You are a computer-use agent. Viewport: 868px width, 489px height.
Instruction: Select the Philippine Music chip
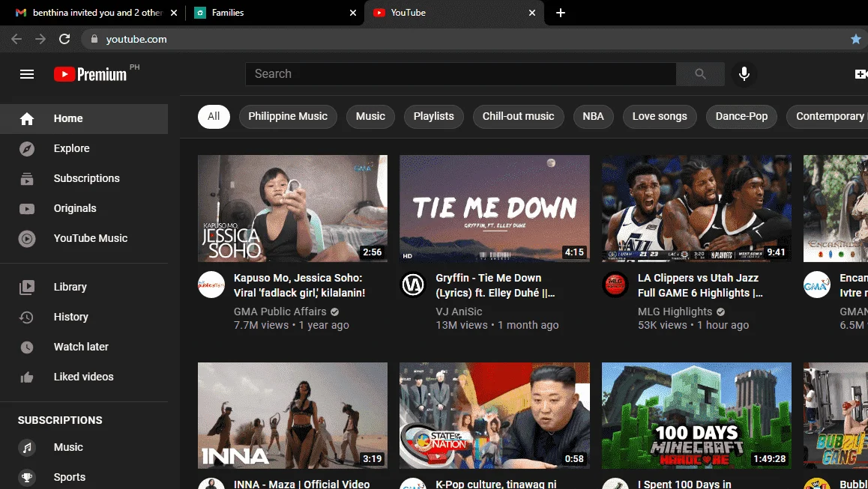click(288, 117)
